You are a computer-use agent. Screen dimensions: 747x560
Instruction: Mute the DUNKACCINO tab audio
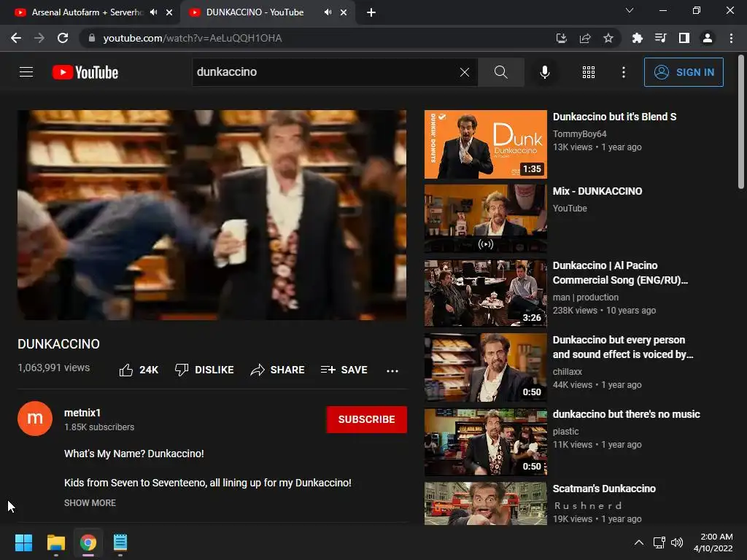328,12
